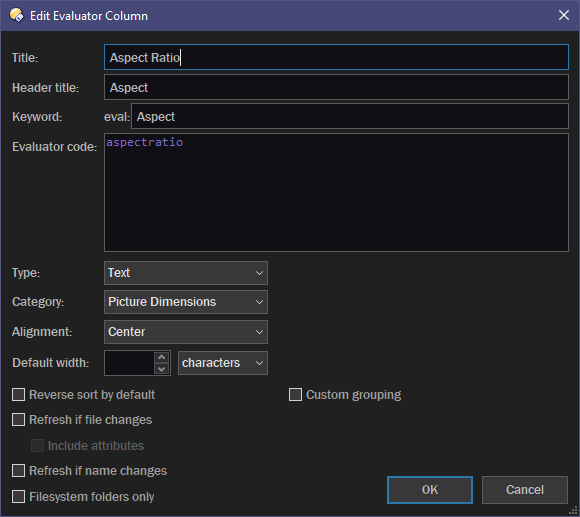The height and width of the screenshot is (517, 580).
Task: Click the Default width number field
Action: (x=129, y=363)
